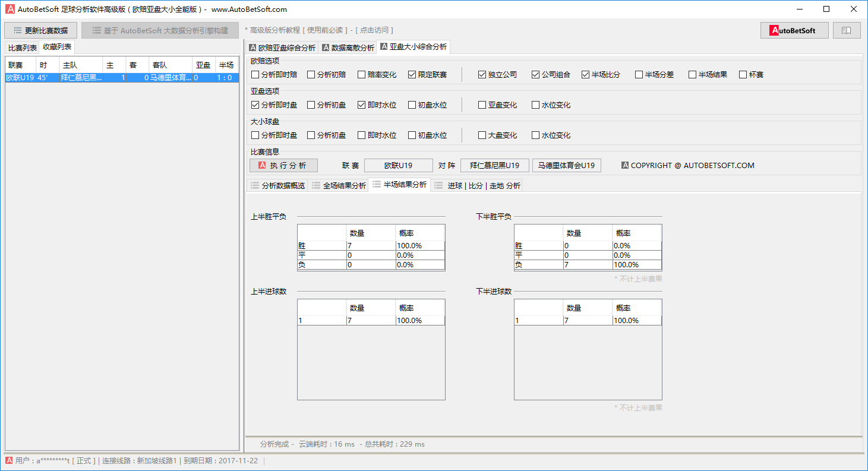
Task: Enable 半场结果 checkbox
Action: pos(708,75)
